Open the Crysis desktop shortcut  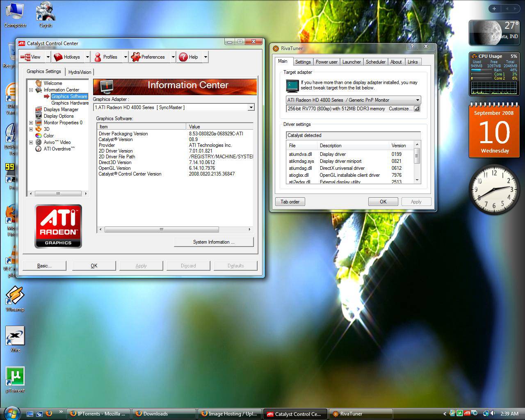click(46, 15)
